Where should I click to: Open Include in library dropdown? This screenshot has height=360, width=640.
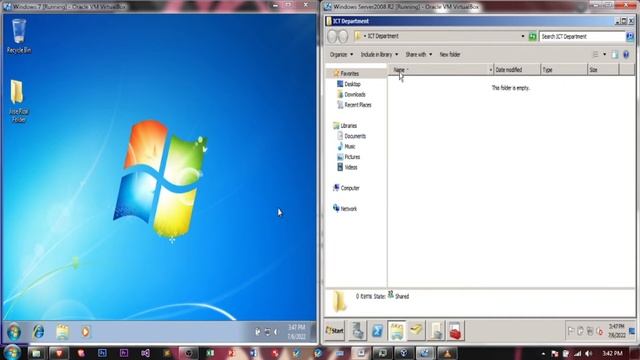[379, 54]
